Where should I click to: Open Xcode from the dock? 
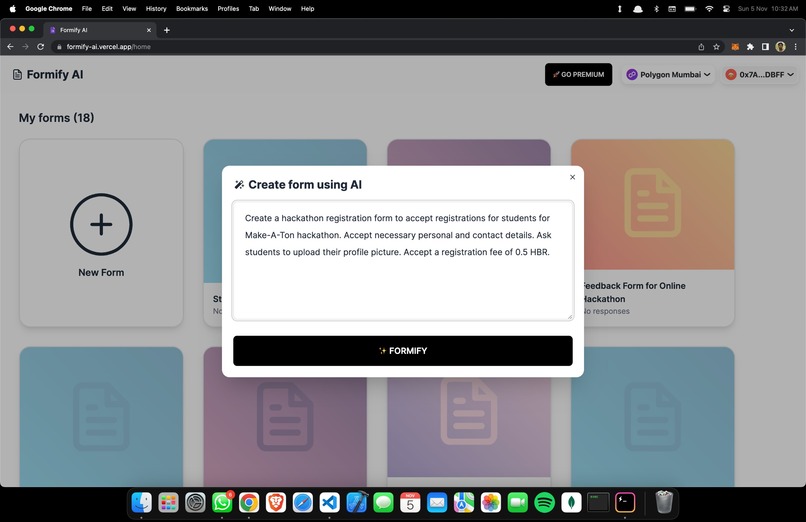coord(357,502)
